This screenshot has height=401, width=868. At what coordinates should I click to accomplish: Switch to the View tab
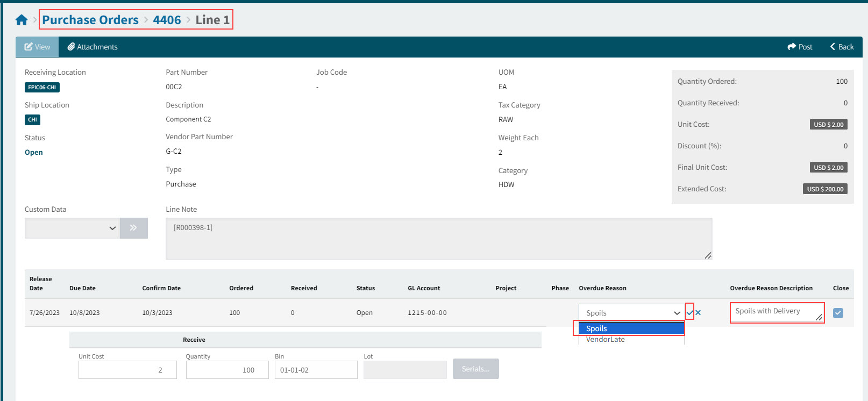(x=37, y=47)
